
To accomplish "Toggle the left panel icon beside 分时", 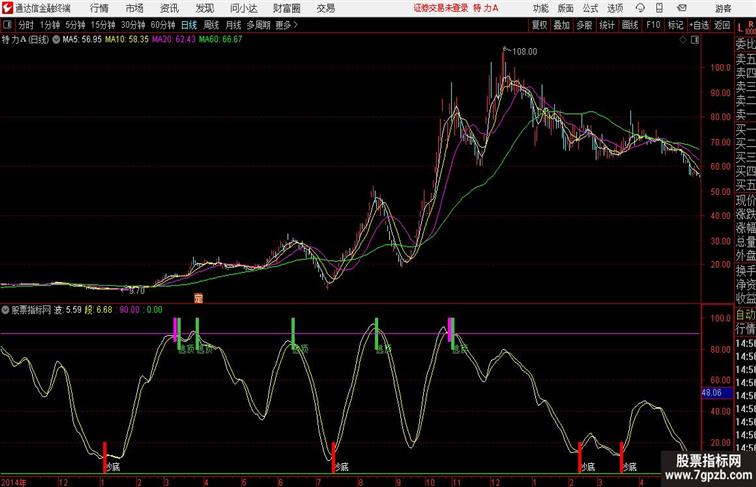I will pyautogui.click(x=7, y=25).
